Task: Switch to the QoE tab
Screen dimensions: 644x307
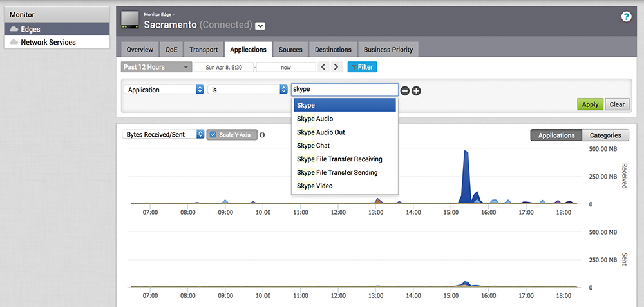Action: 171,50
